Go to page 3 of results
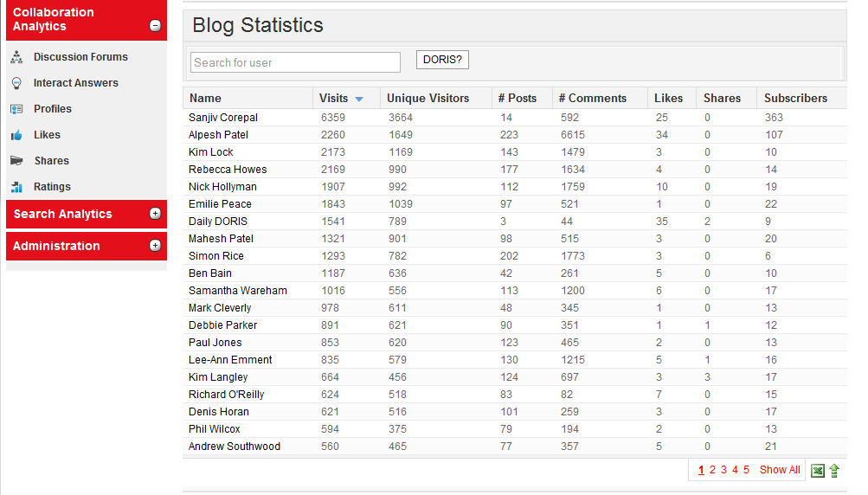 click(x=723, y=470)
